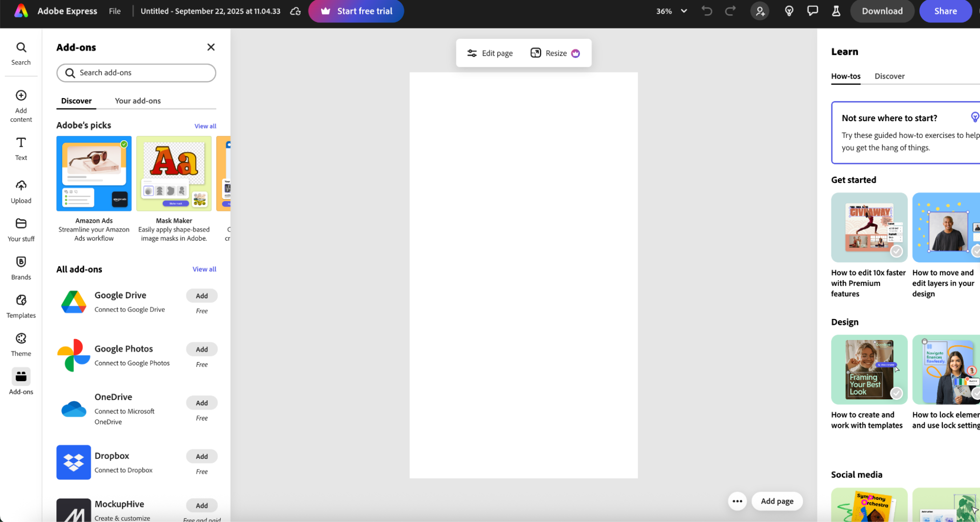Add the Google Photos add-on
Screen dimensions: 980x522
click(x=201, y=349)
